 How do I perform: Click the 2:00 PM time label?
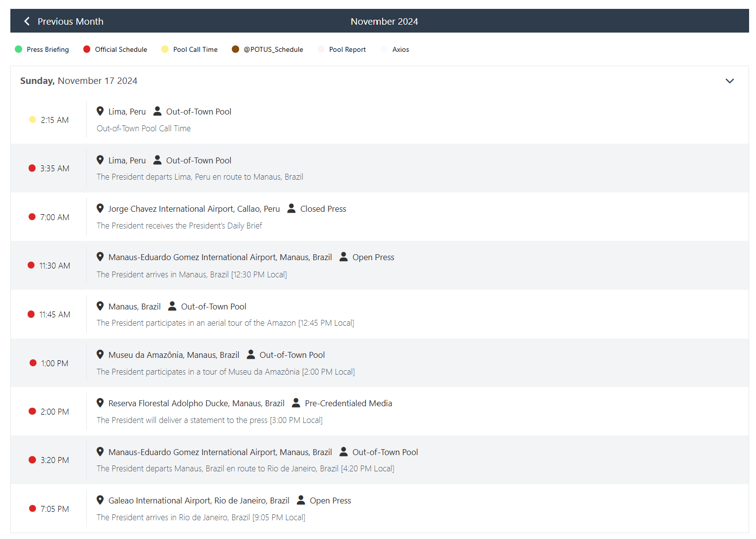pyautogui.click(x=55, y=412)
